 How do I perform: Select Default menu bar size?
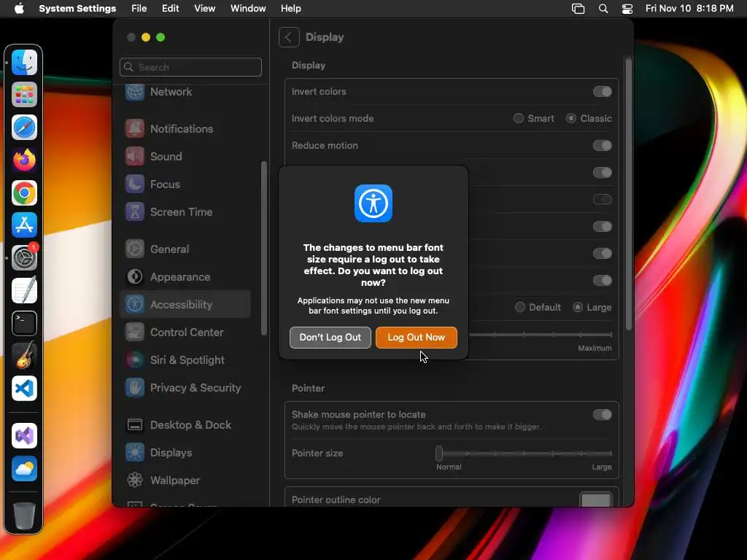click(x=519, y=307)
